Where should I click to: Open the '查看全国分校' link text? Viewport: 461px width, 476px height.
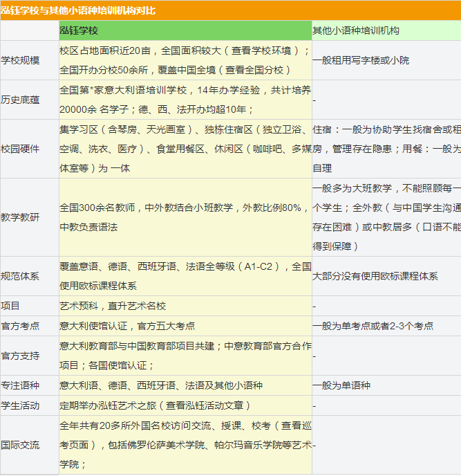point(254,70)
